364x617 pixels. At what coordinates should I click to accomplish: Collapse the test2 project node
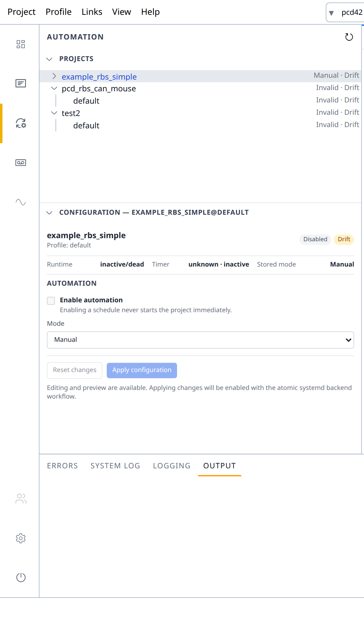pos(54,113)
